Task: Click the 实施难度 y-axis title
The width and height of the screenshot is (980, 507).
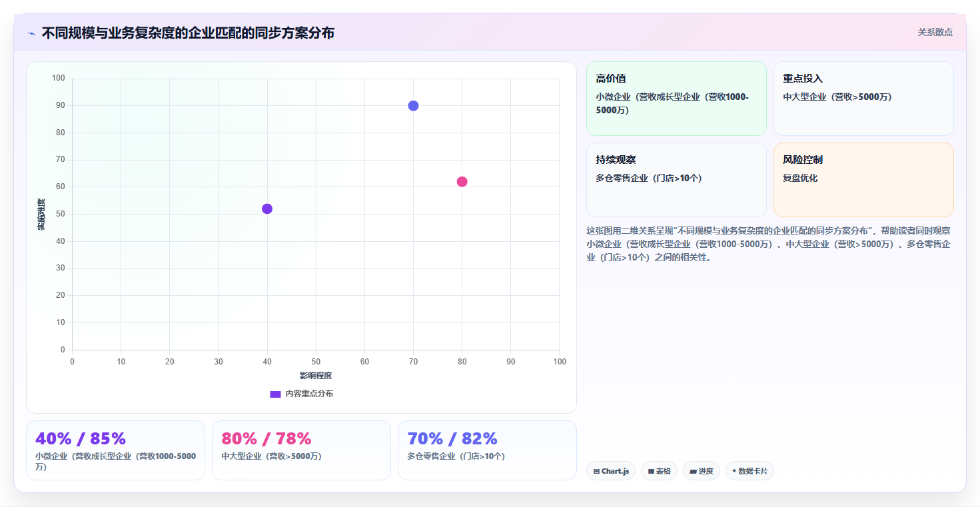Action: [x=41, y=215]
